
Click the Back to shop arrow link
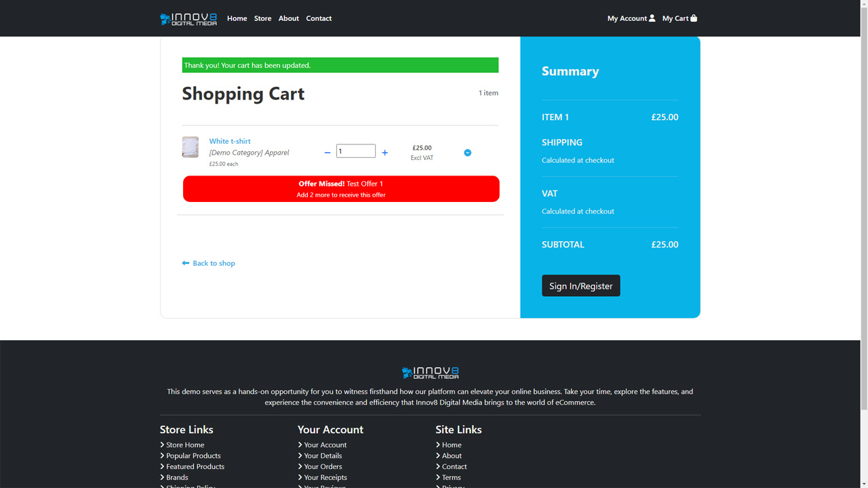click(x=209, y=263)
